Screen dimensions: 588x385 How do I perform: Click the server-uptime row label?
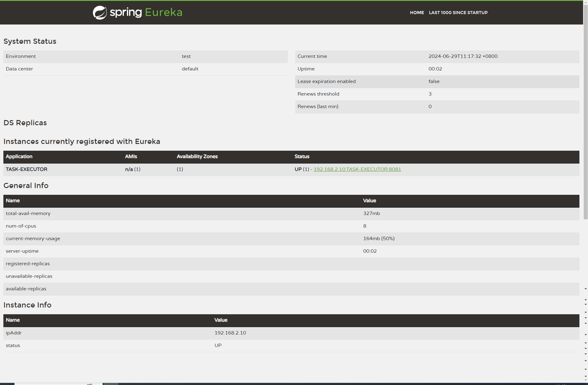pos(22,251)
